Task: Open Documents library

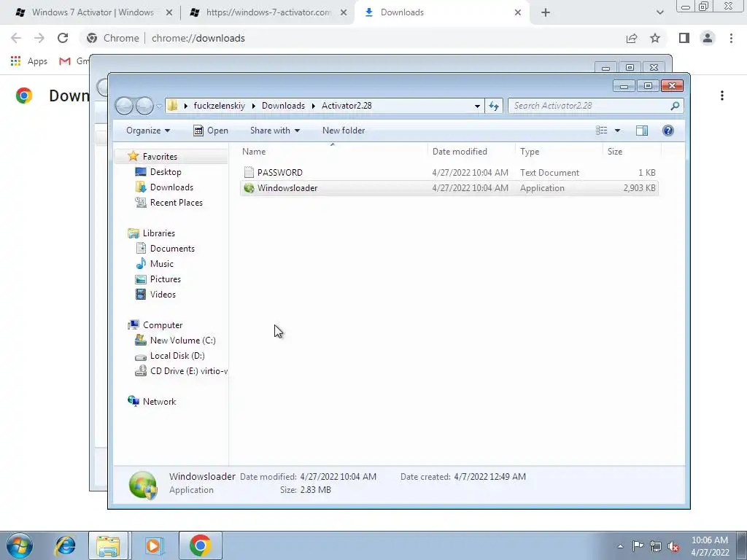Action: (172, 249)
